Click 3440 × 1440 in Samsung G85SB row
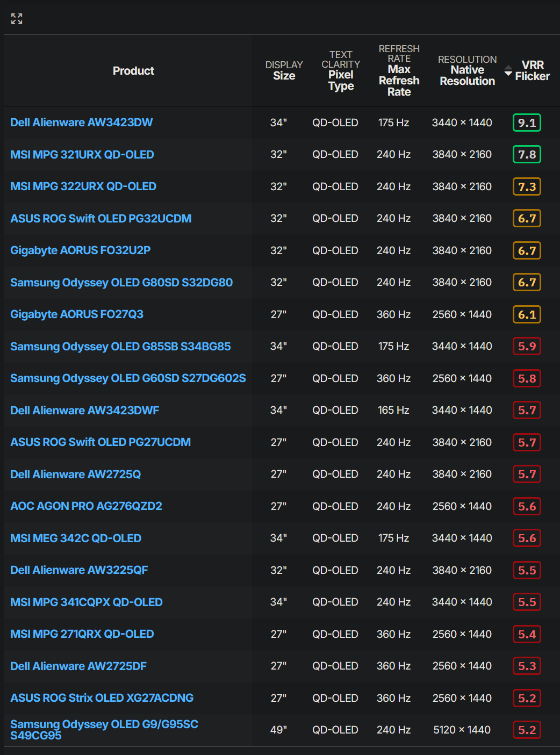Viewport: 560px width, 755px height. pos(462,347)
